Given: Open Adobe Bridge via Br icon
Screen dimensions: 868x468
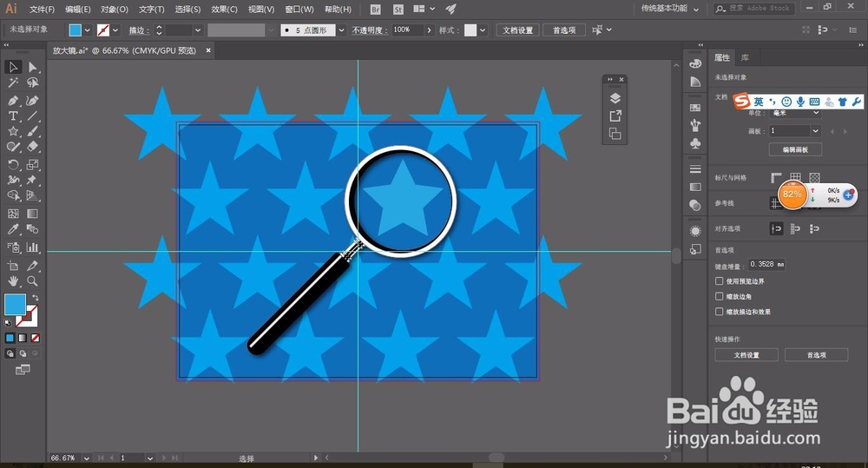Looking at the screenshot, I should tap(375, 10).
